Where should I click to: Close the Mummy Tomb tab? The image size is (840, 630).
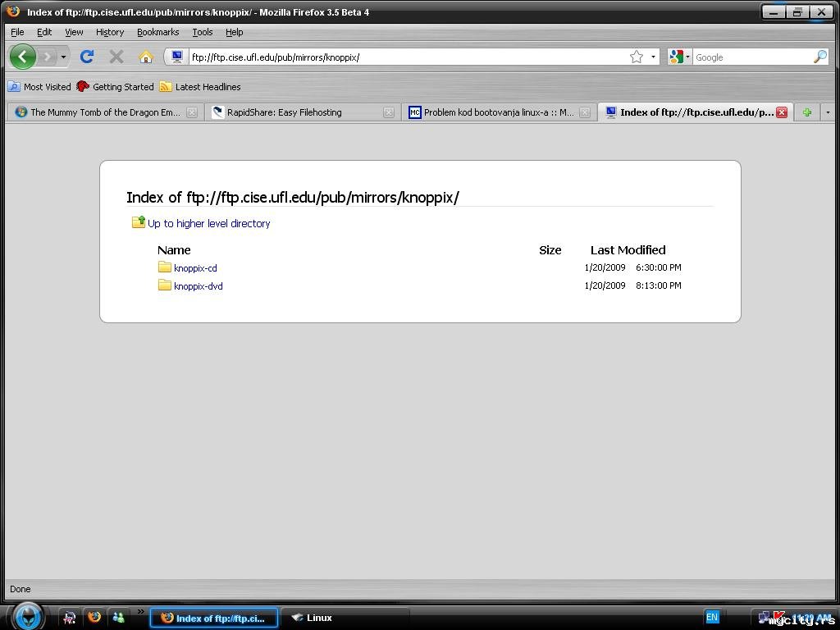(192, 112)
